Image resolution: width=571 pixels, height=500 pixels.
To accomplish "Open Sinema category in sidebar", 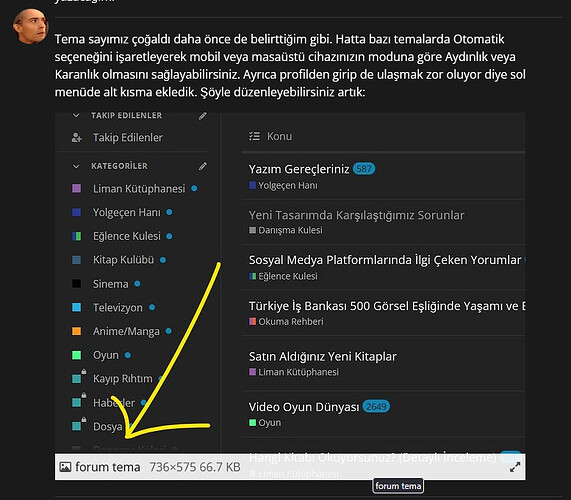I will click(x=110, y=284).
